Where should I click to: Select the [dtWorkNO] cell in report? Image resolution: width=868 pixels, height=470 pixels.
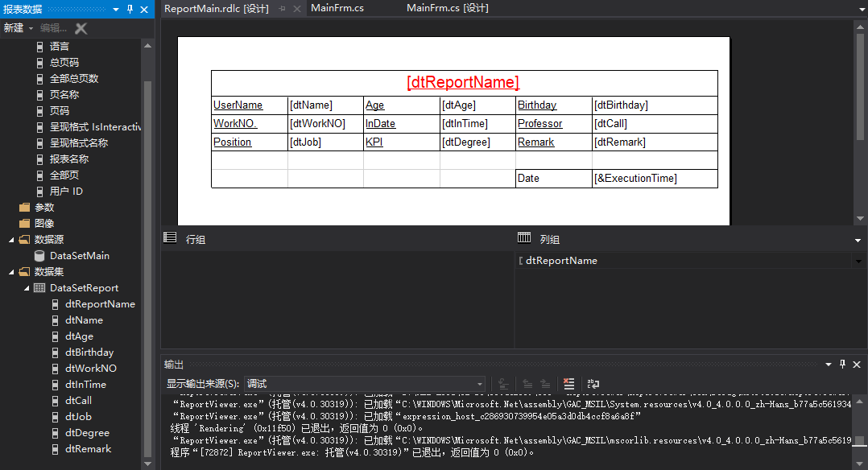click(325, 123)
